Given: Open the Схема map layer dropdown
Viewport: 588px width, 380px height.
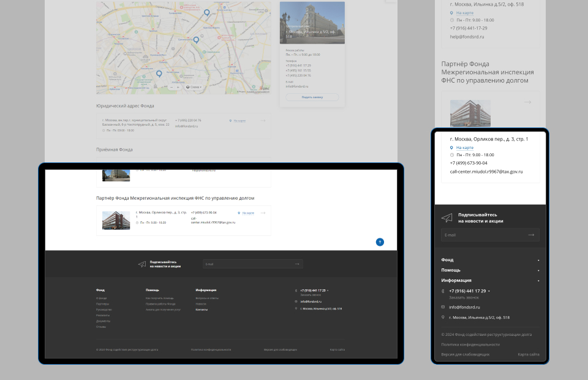Looking at the screenshot, I should (194, 87).
